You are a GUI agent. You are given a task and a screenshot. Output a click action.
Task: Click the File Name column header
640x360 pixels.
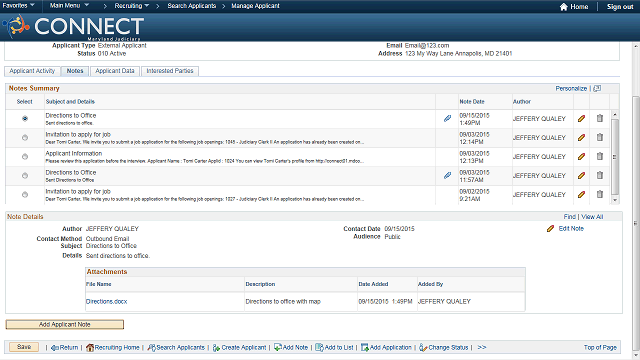[x=98, y=284]
